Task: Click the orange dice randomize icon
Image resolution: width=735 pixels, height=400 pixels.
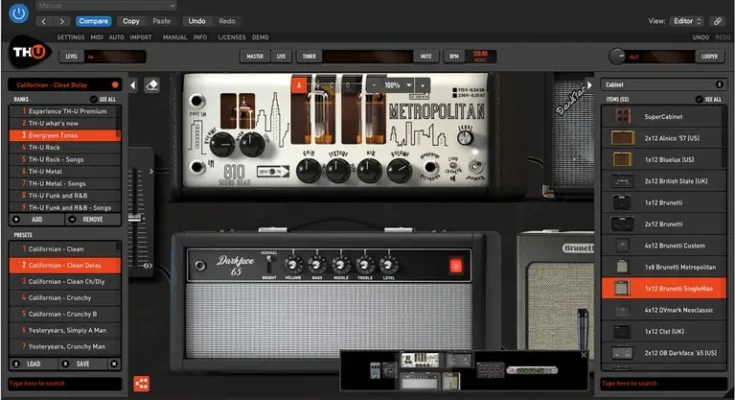Action: 142,383
